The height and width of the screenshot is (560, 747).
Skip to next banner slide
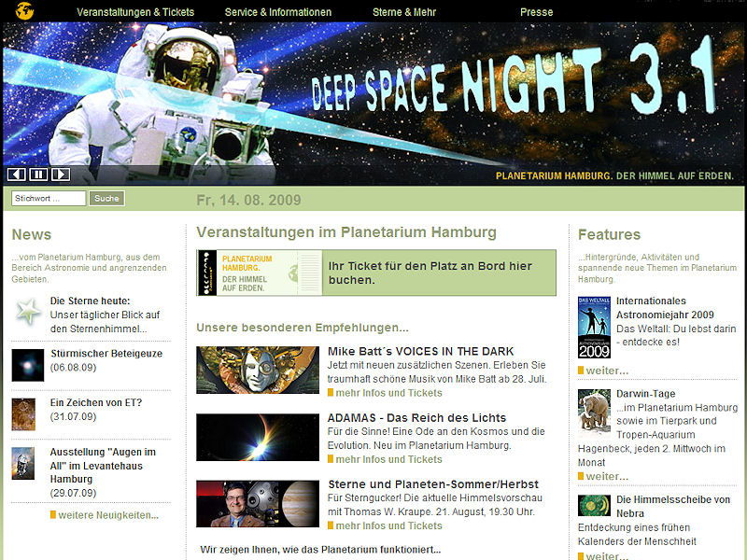(61, 175)
